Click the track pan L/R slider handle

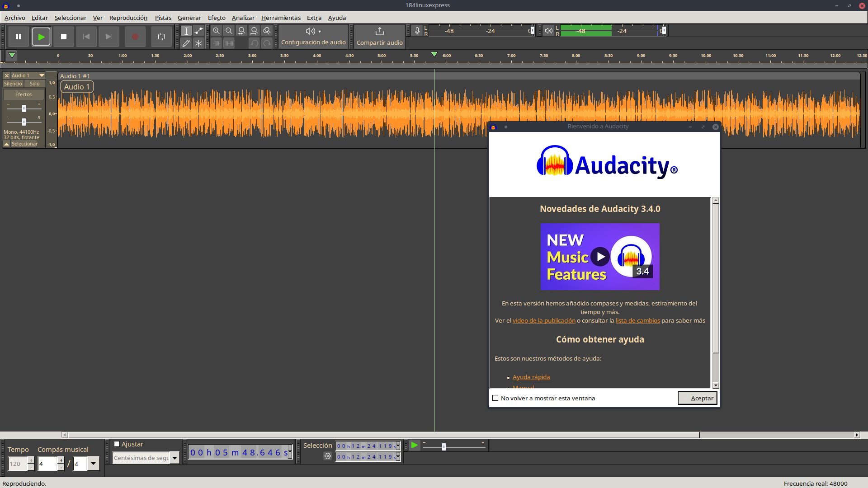coord(24,122)
